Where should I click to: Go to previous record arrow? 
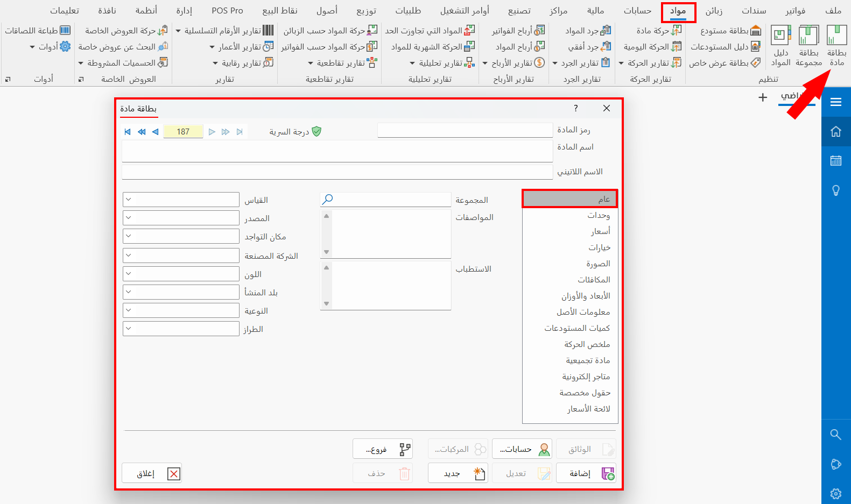coord(156,132)
